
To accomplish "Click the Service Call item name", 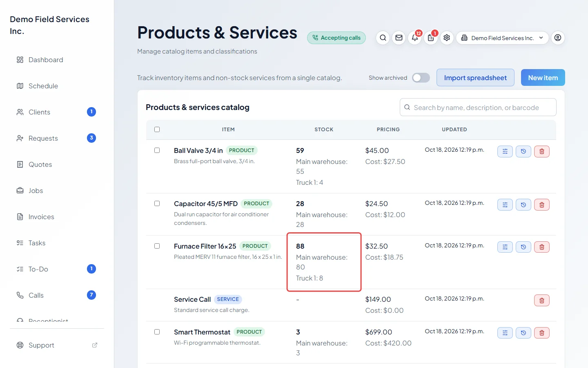I will [192, 299].
